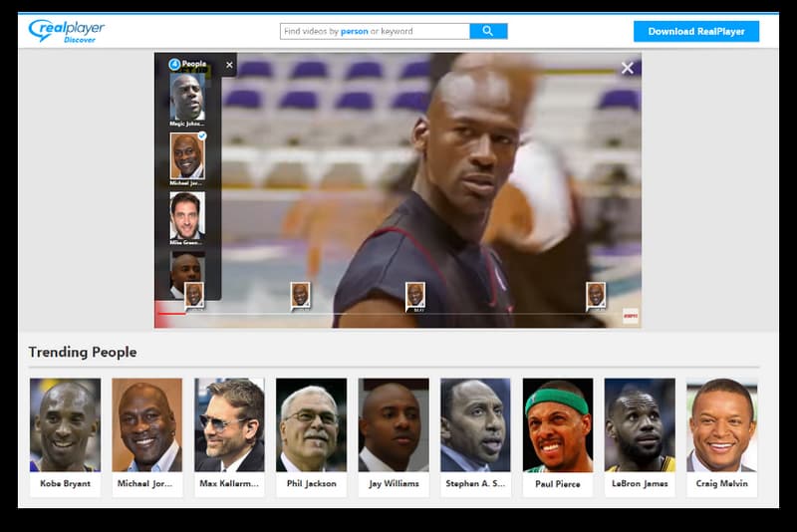
Task: Jump to the third face marker on timeline
Action: click(415, 295)
